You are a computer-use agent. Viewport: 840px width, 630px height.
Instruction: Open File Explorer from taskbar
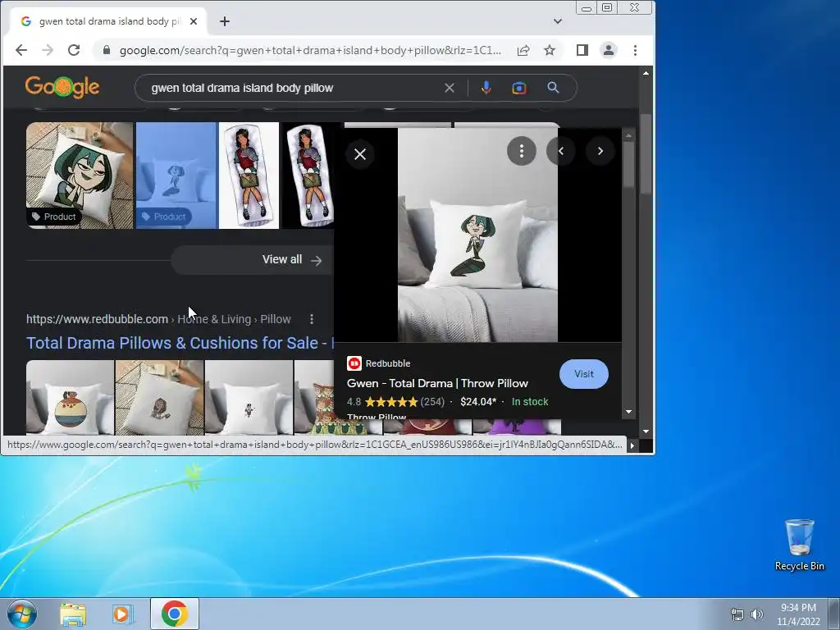coord(73,614)
